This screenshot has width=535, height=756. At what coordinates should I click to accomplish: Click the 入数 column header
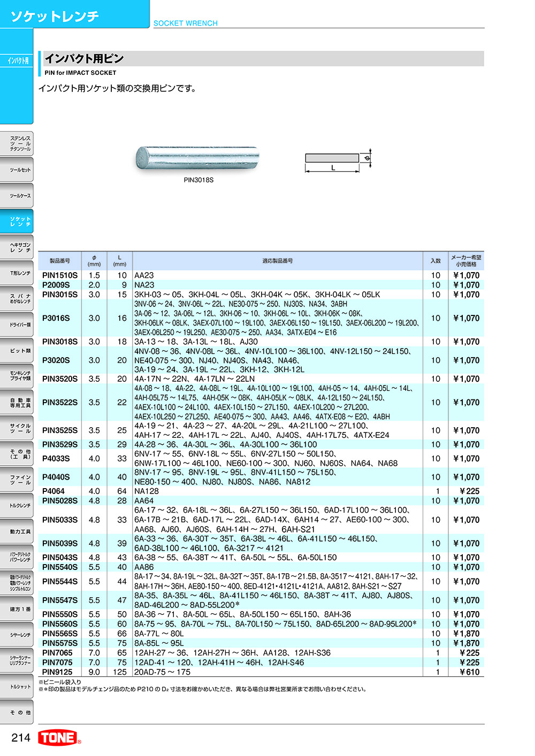click(x=436, y=261)
